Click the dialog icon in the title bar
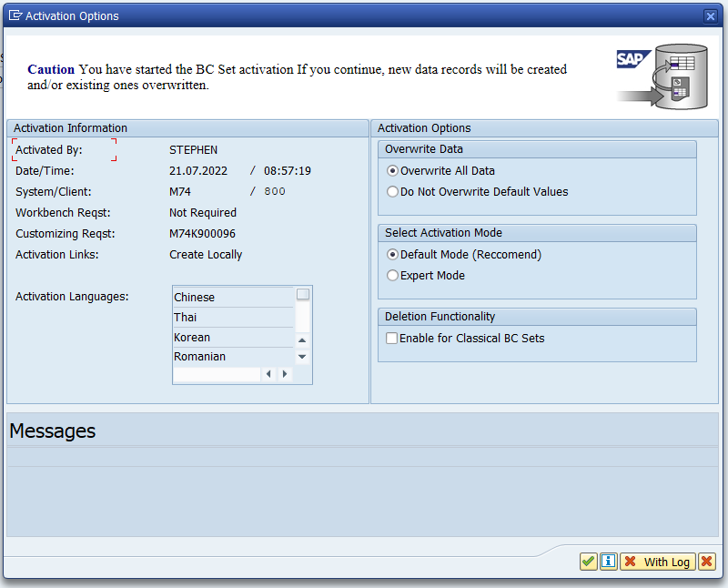 [15, 15]
